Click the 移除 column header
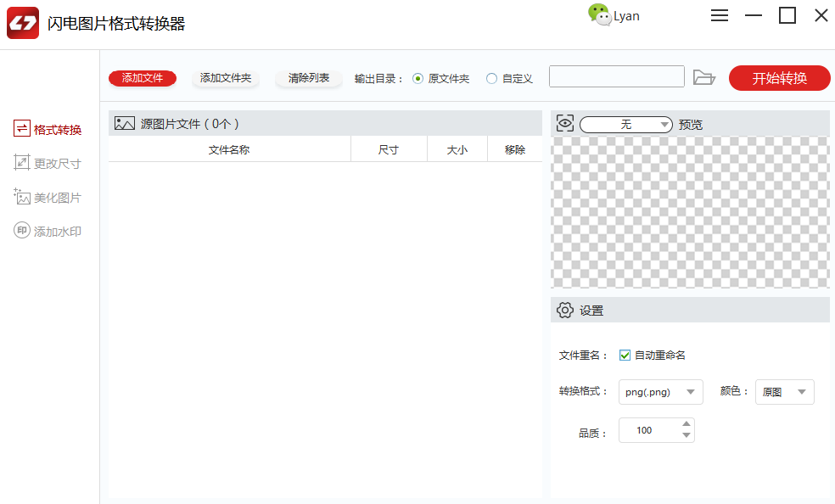Screen dimensions: 835x504 click(515, 149)
